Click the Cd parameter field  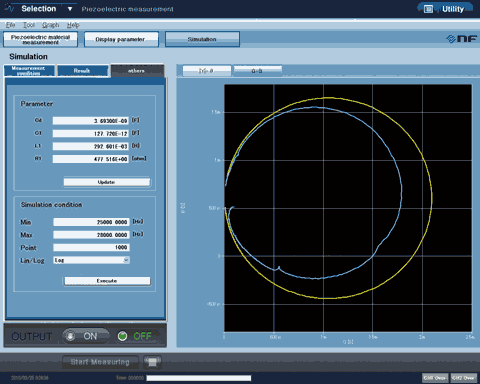pos(91,121)
